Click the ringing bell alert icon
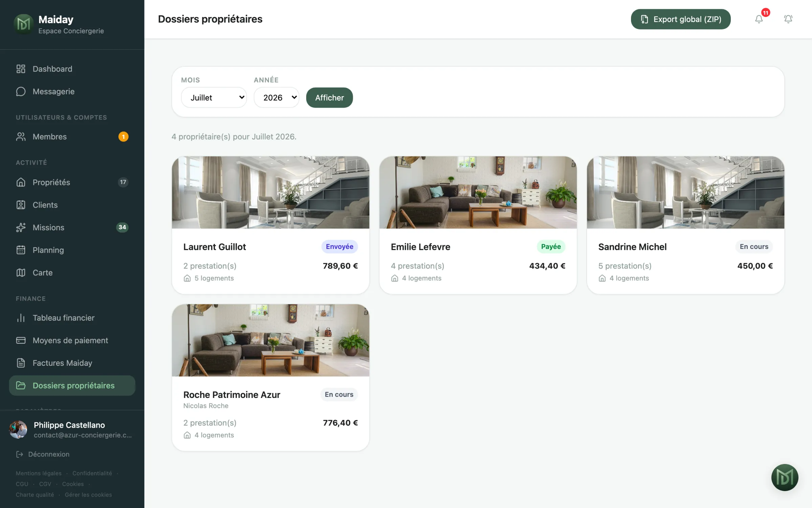Viewport: 812px width, 508px height. 788,19
